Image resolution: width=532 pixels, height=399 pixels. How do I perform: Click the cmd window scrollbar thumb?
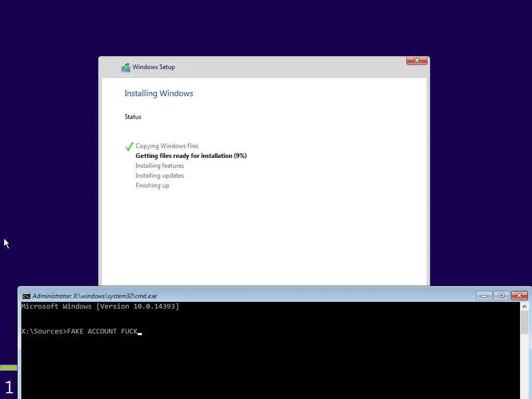[524, 322]
